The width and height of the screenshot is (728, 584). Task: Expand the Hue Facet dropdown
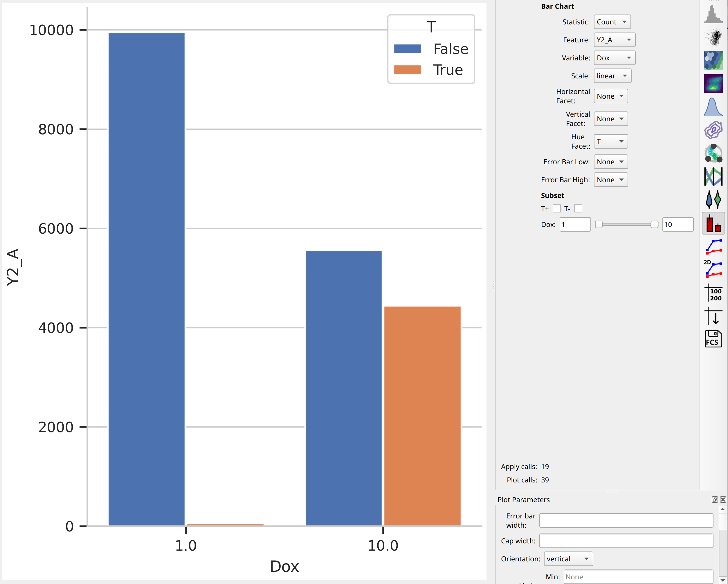click(610, 141)
